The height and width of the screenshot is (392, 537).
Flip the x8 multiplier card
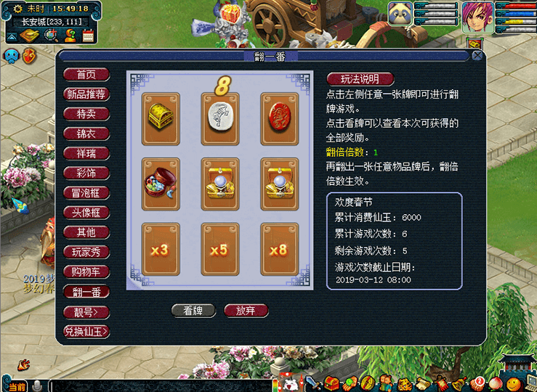tap(280, 249)
